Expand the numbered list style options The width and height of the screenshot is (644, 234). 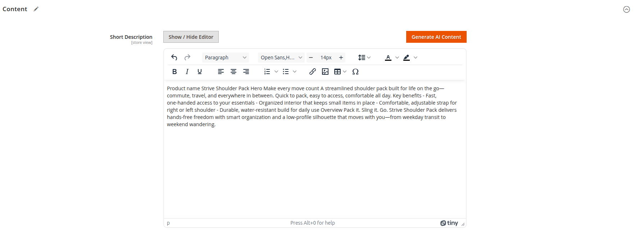click(276, 72)
